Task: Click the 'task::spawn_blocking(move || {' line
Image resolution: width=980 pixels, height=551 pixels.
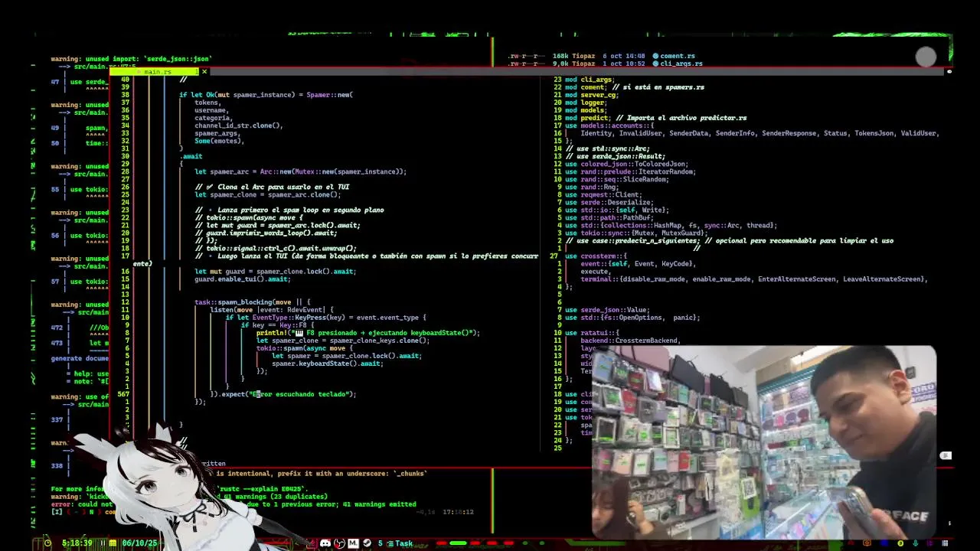Action: [x=252, y=302]
